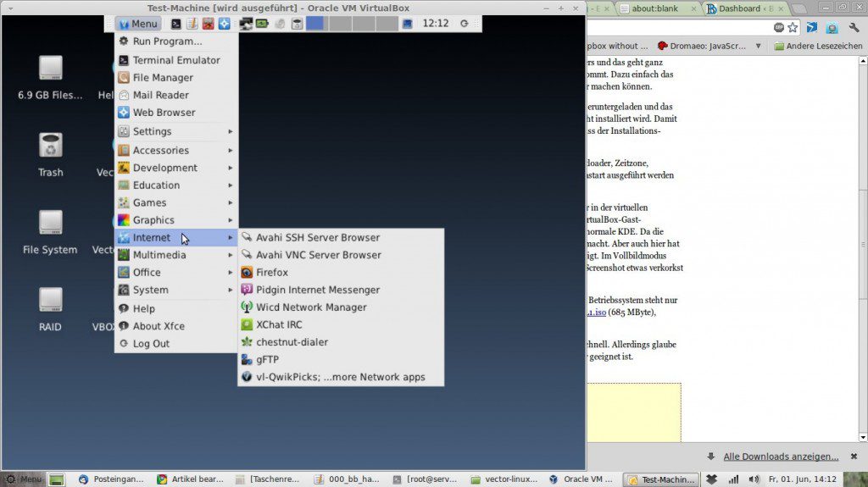This screenshot has width=868, height=487.
Task: Select About Xfce menu entry
Action: [x=176, y=326]
